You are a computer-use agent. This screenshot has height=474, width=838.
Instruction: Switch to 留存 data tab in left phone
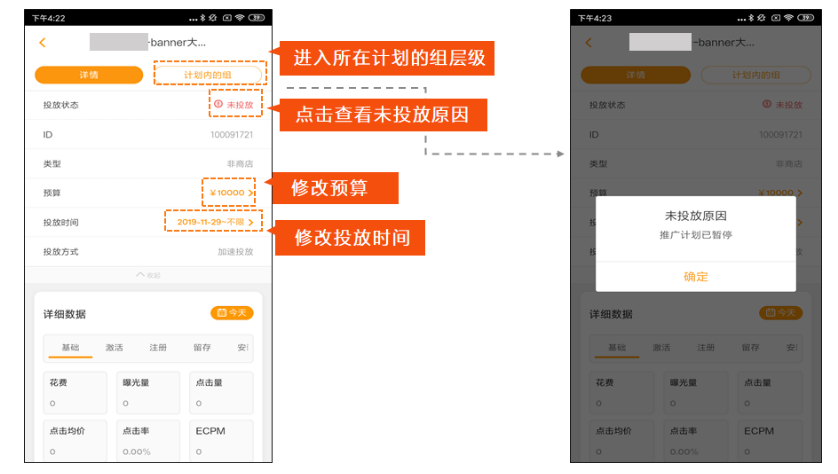201,347
